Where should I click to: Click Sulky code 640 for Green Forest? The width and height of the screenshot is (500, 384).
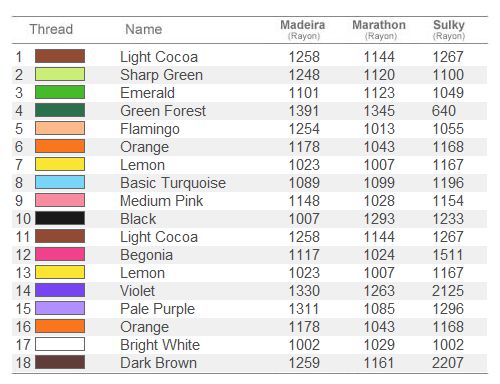(x=444, y=111)
